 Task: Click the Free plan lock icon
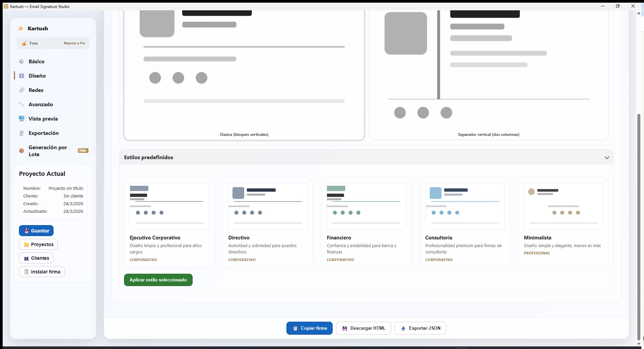pos(24,43)
